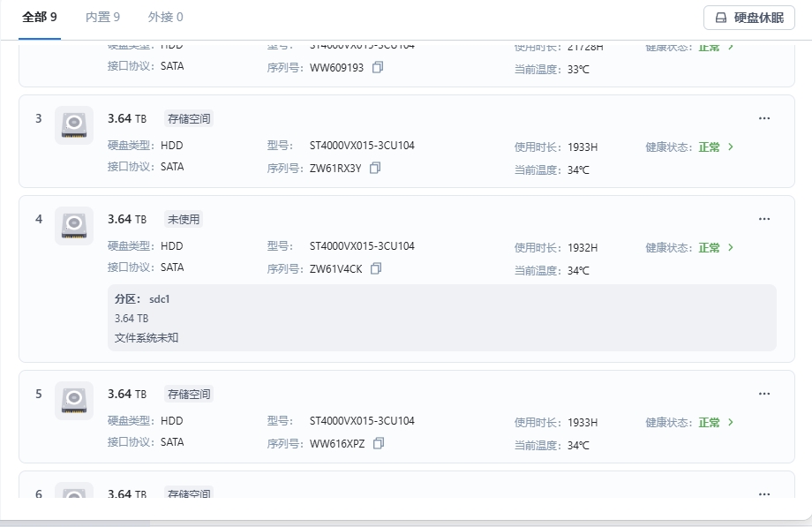Click the 存储空间 tag on disk 3
Image resolution: width=812 pixels, height=527 pixels.
189,118
